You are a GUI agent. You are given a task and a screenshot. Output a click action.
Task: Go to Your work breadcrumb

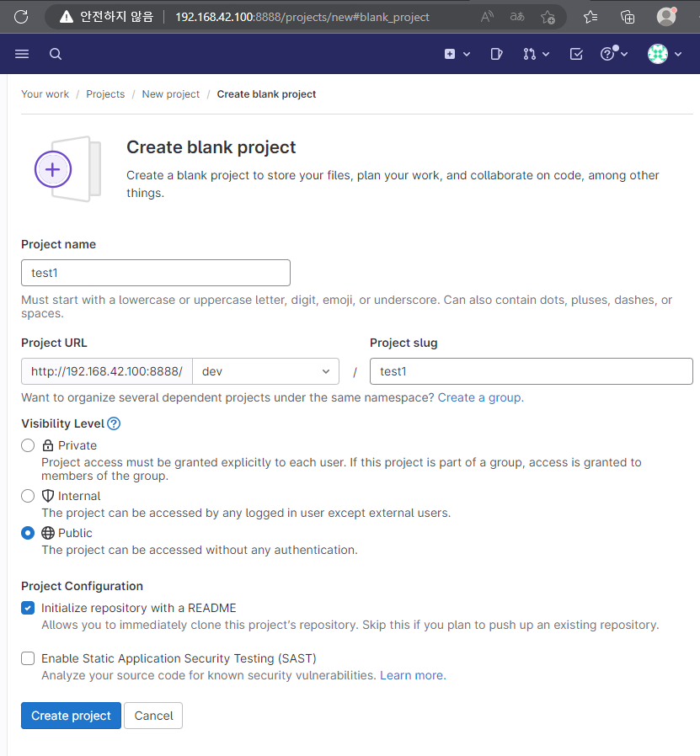[x=45, y=94]
